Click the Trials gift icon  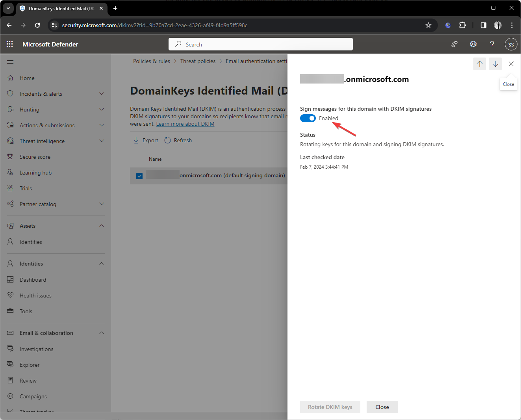(11, 188)
